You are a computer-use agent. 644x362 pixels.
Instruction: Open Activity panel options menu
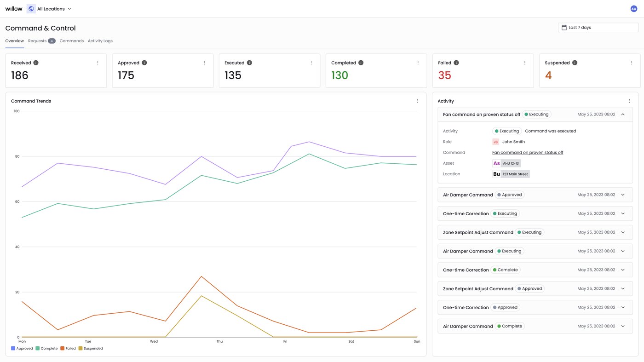[x=629, y=101]
